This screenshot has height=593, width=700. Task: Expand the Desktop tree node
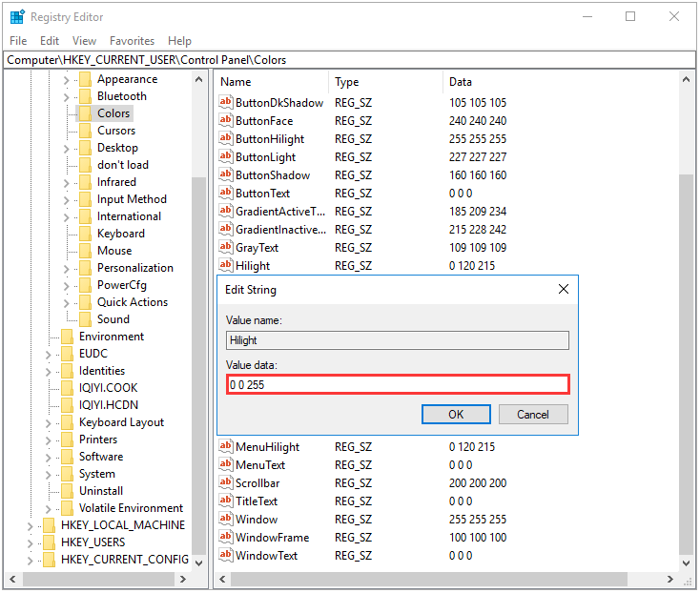coord(66,148)
